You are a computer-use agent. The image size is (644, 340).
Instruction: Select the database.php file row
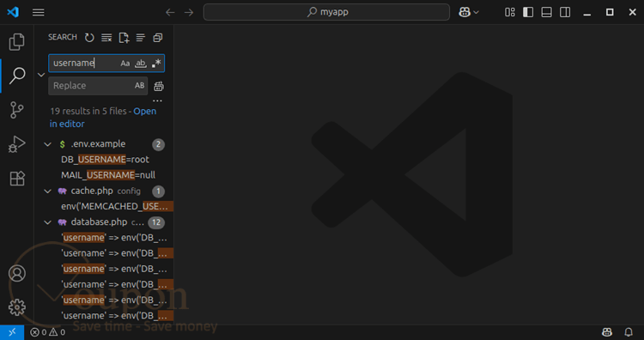coord(104,222)
